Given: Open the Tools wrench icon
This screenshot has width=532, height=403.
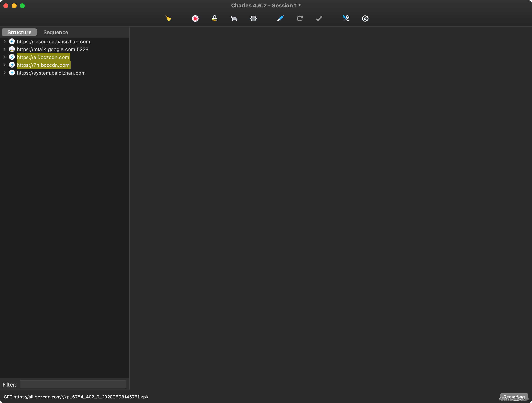Looking at the screenshot, I should (x=346, y=19).
